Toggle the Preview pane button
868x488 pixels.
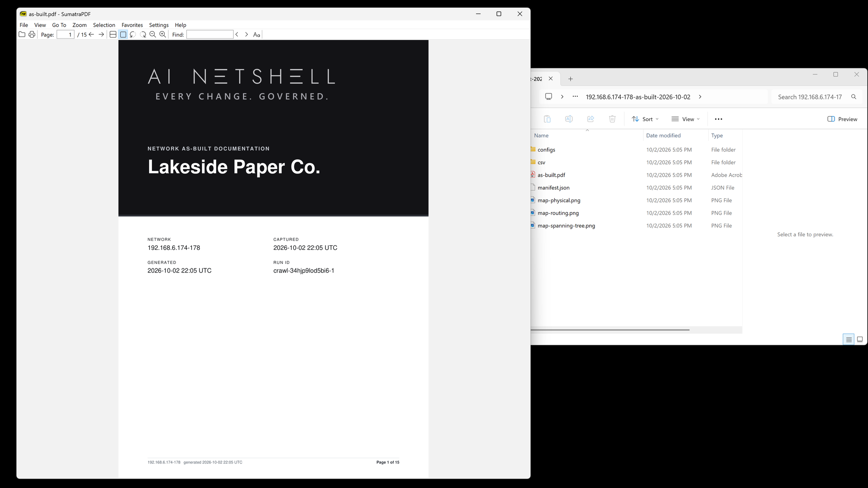pos(842,119)
